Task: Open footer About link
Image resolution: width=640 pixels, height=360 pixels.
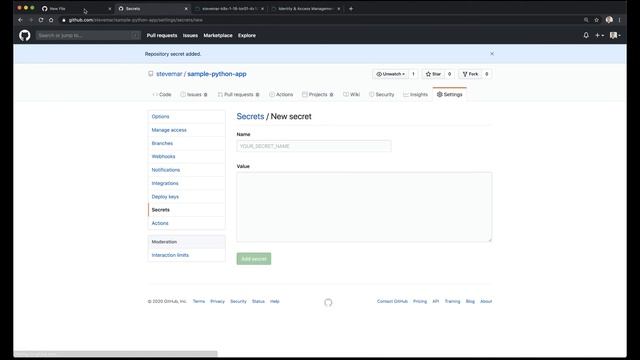Action: [486, 301]
